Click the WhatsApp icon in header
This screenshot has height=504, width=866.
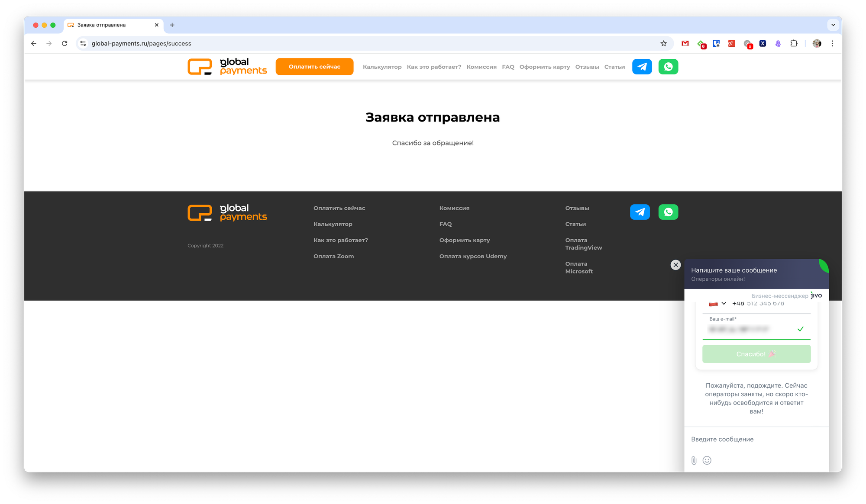pyautogui.click(x=668, y=67)
